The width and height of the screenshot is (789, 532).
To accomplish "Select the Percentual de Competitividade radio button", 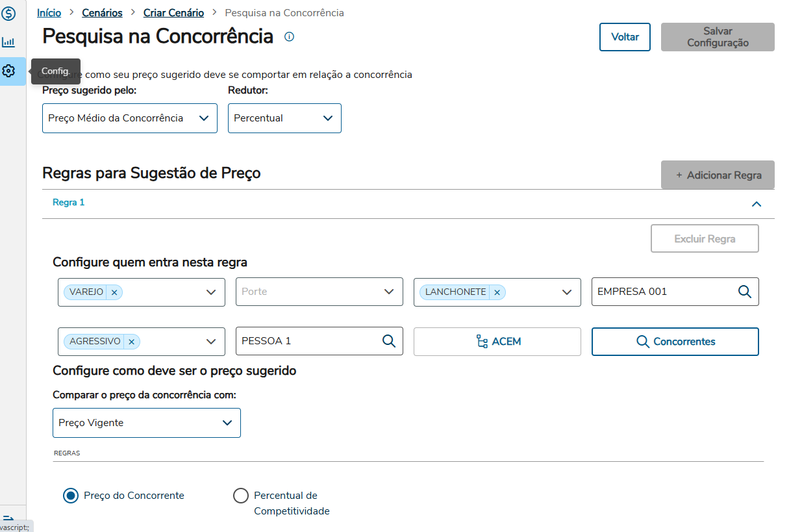I will click(241, 496).
